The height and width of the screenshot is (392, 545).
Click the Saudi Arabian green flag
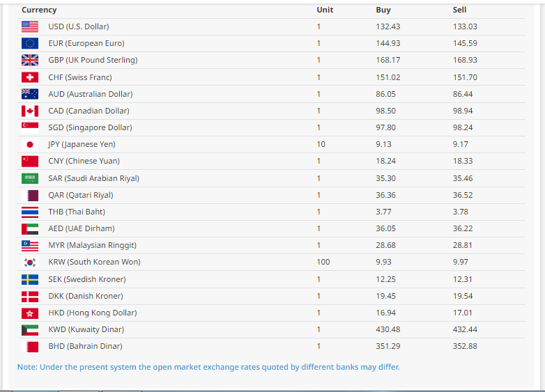point(30,178)
